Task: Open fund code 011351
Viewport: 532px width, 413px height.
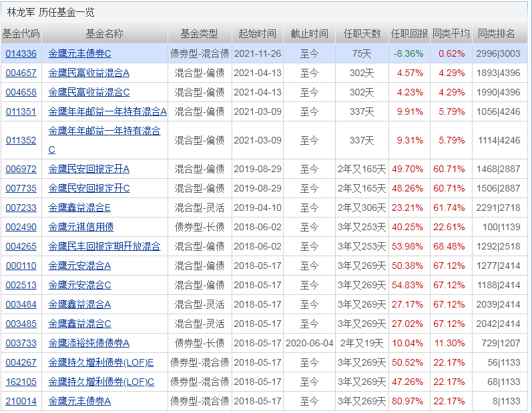Action: tap(21, 111)
